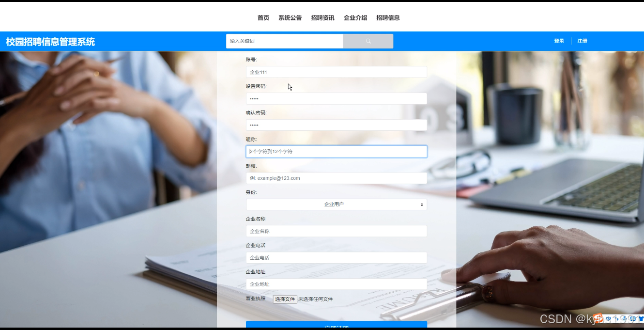The image size is (644, 330).
Task: Click the search magnifier button
Action: tap(368, 41)
